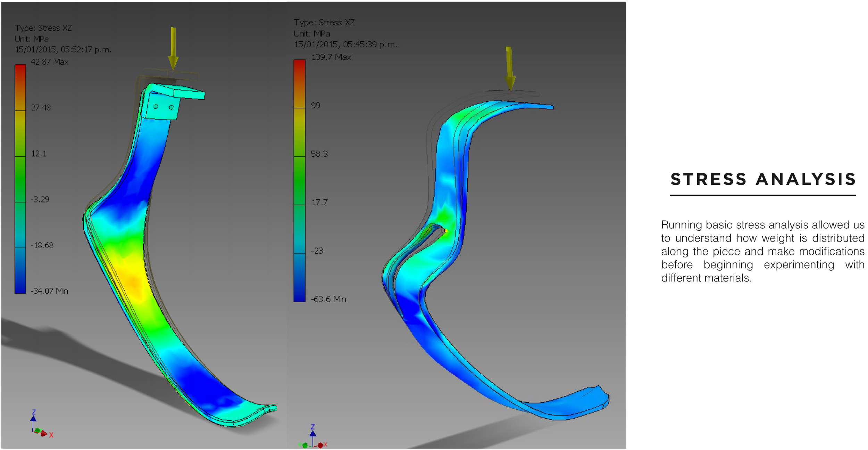The width and height of the screenshot is (868, 450).
Task: Select the '17.7' legend value
Action: click(319, 202)
